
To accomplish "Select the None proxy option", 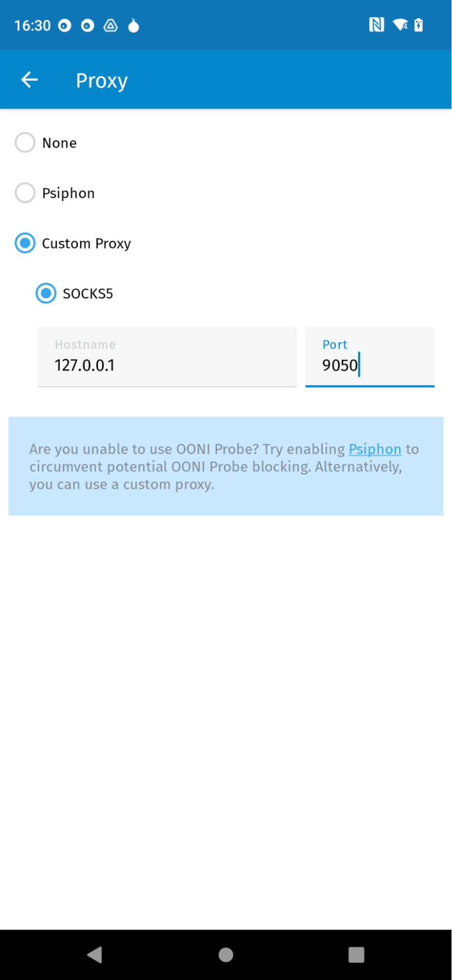I will (25, 143).
